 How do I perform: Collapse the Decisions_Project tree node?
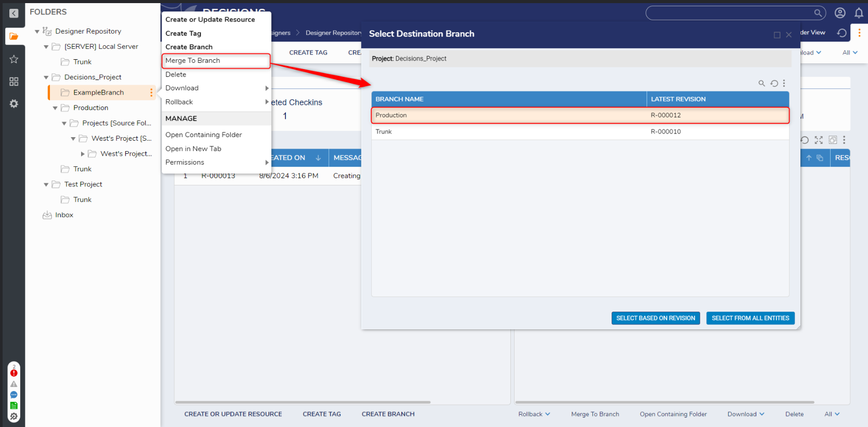46,77
